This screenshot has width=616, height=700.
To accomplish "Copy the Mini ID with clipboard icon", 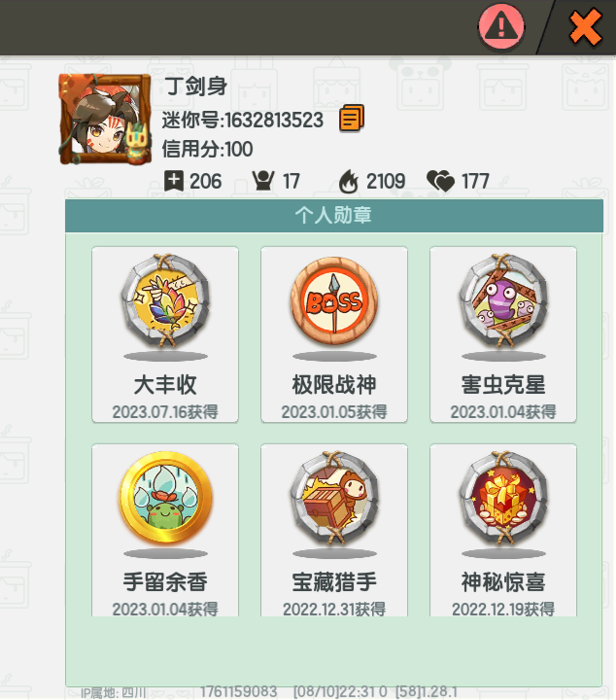I will tap(352, 119).
